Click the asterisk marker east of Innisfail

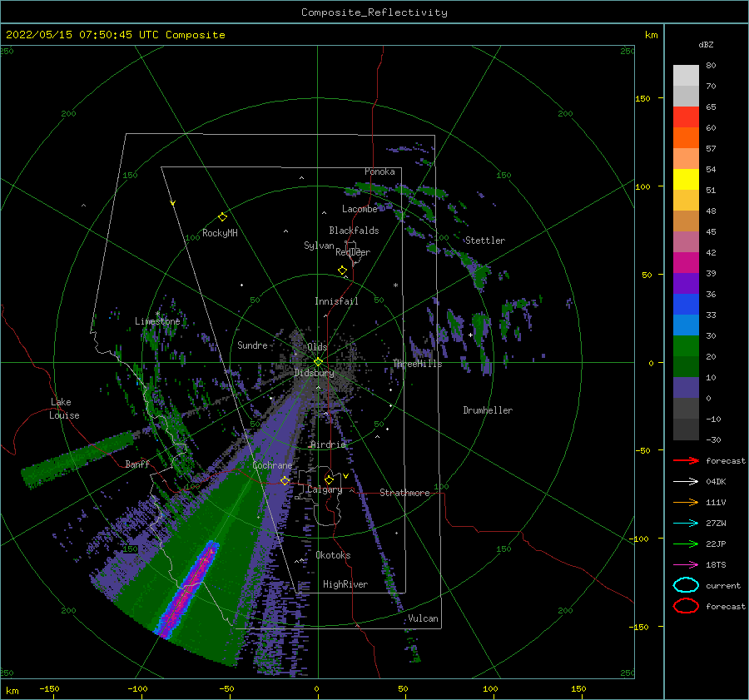click(395, 285)
